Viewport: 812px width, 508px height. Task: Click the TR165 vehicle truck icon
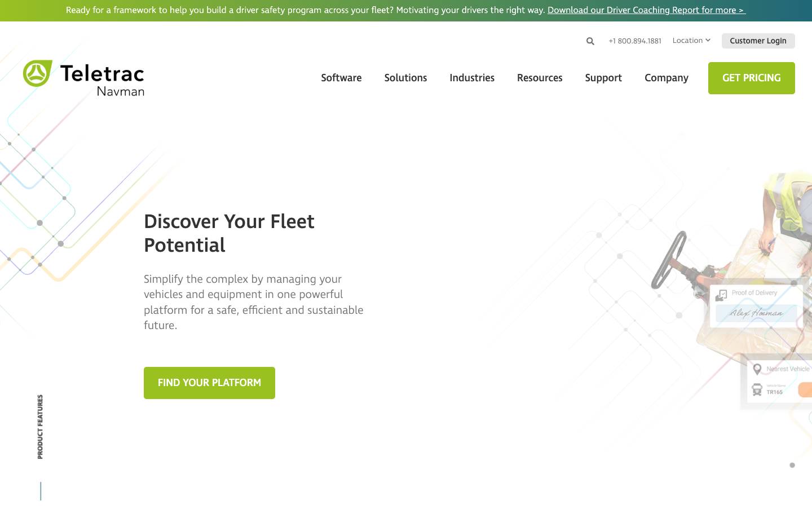pos(757,389)
